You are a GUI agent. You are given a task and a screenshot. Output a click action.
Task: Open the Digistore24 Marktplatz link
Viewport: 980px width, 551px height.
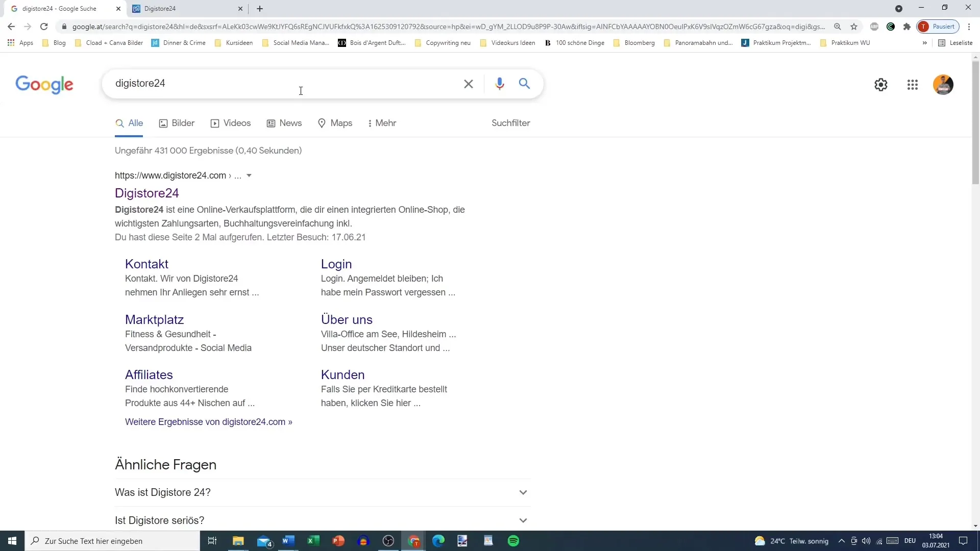point(154,319)
